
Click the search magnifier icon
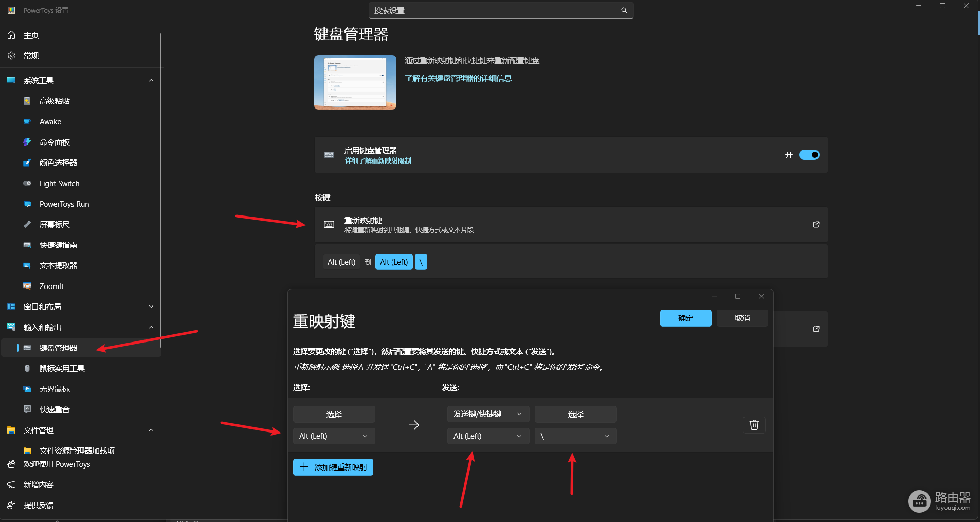(x=624, y=10)
